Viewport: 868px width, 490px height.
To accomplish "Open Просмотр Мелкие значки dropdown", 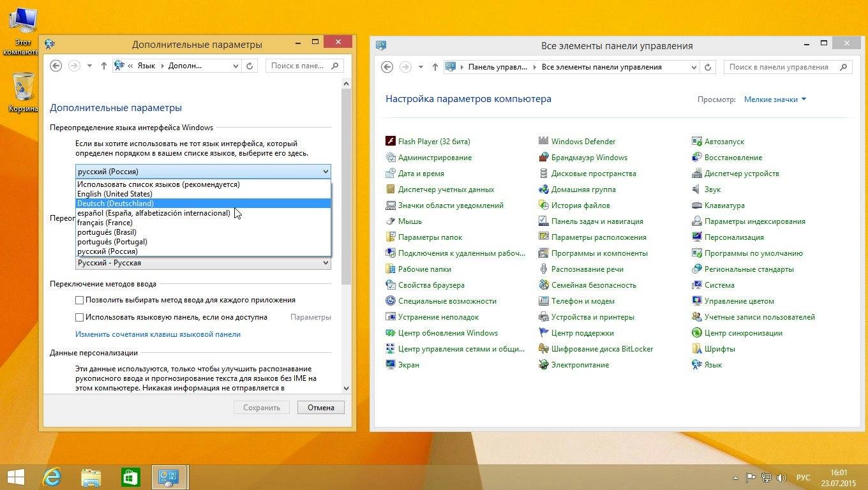I will [775, 100].
